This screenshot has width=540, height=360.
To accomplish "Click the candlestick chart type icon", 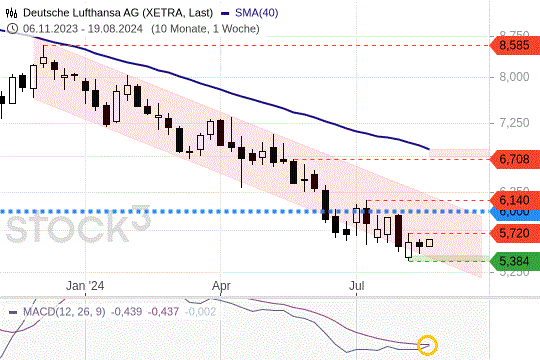I will pyautogui.click(x=12, y=13).
